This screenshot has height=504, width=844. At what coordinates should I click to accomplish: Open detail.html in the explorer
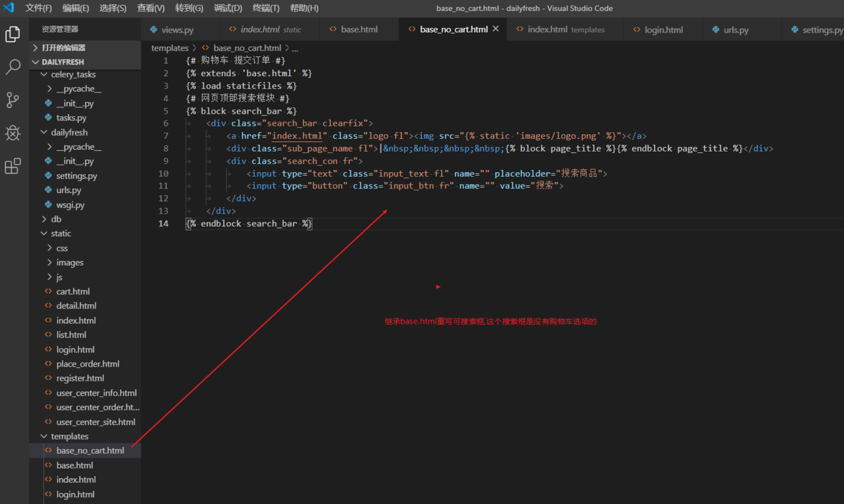(x=85, y=306)
